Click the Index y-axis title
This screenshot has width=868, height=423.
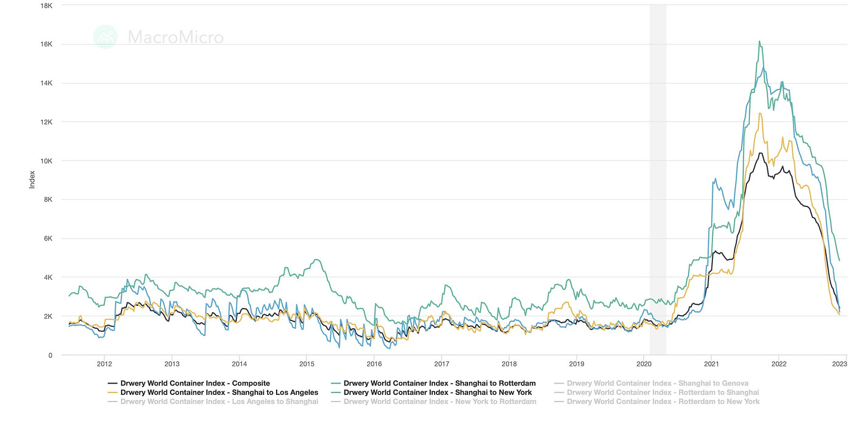point(32,180)
